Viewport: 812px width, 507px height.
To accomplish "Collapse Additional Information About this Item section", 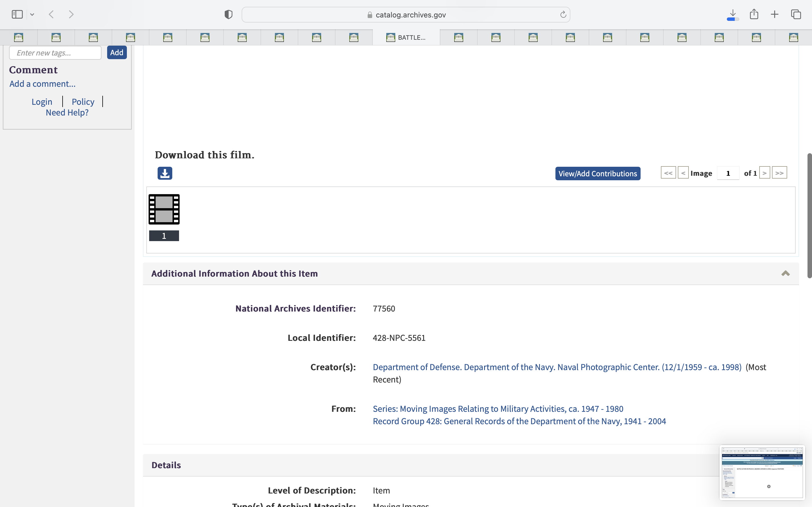I will pyautogui.click(x=785, y=273).
